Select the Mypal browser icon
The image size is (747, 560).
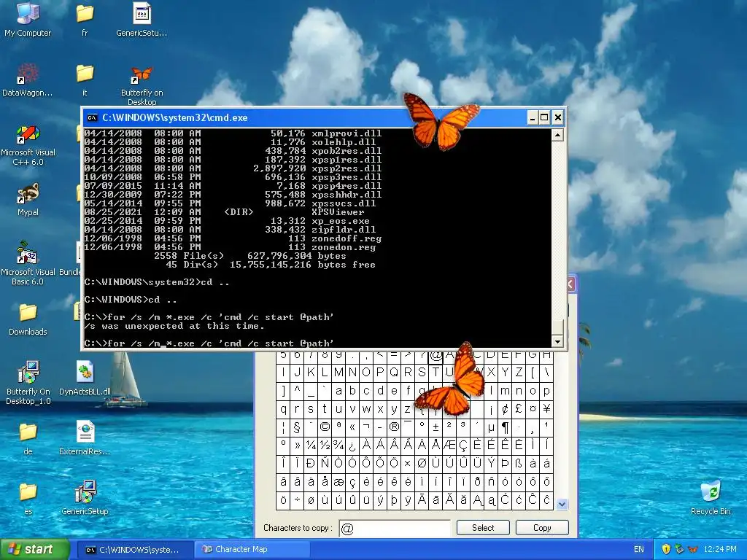pyautogui.click(x=28, y=199)
